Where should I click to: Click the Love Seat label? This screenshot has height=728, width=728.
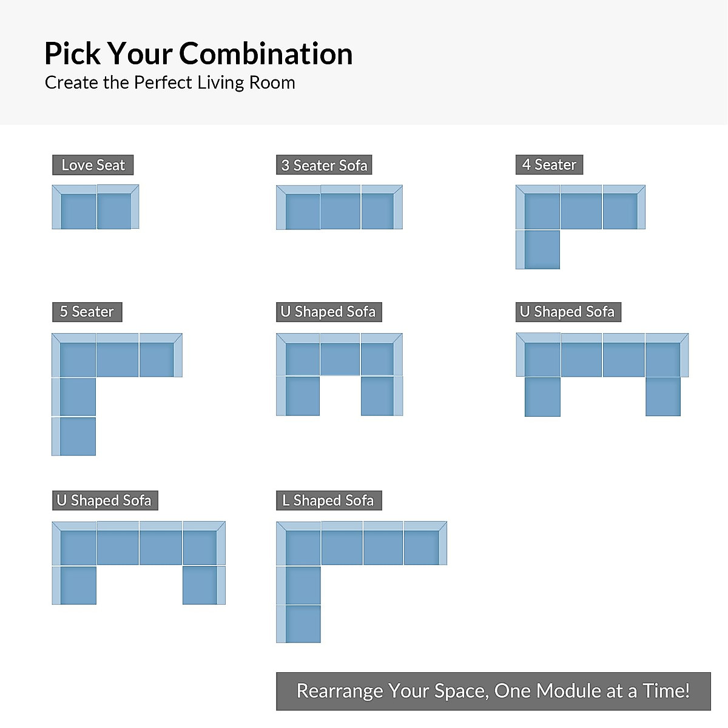tap(93, 165)
